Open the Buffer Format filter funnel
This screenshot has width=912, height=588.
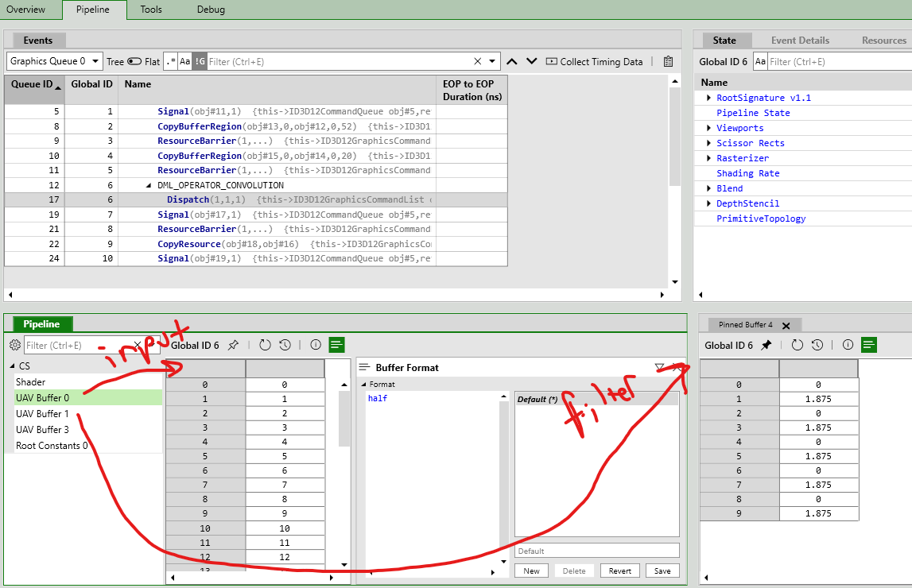click(658, 367)
